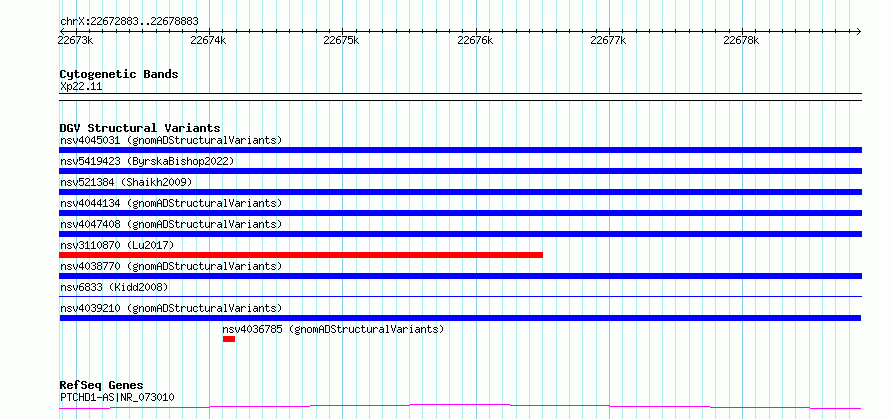Image resolution: width=890 pixels, height=419 pixels.
Task: Click the small red bar of nsv4036785
Action: (x=229, y=339)
